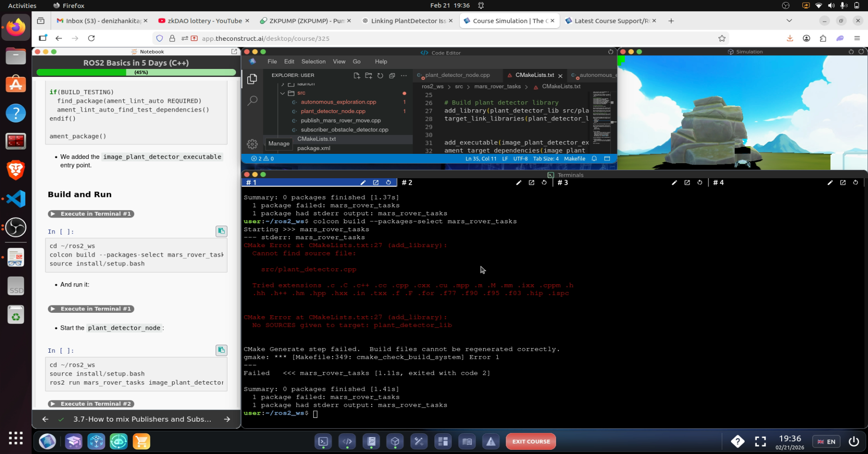Screen dimensions: 868x454
Task: Click the New File icon in Explorer
Action: [357, 76]
